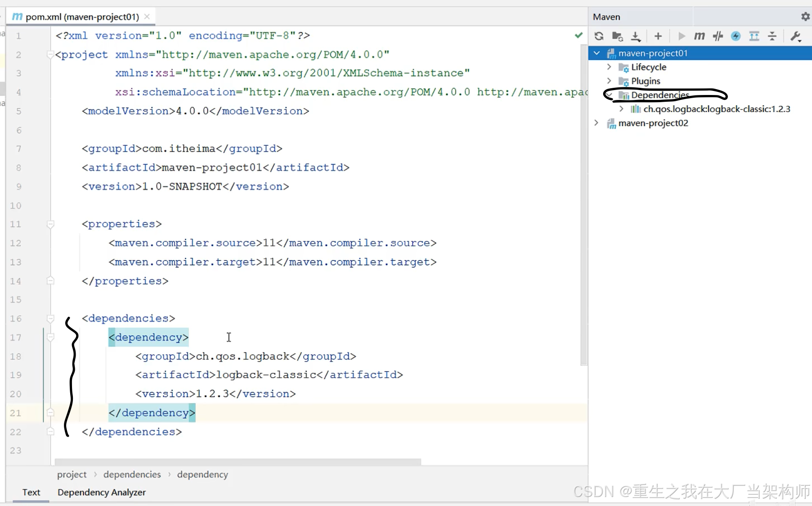Screen dimensions: 812x506
Task: Run the selected Maven configuration
Action: coord(681,36)
